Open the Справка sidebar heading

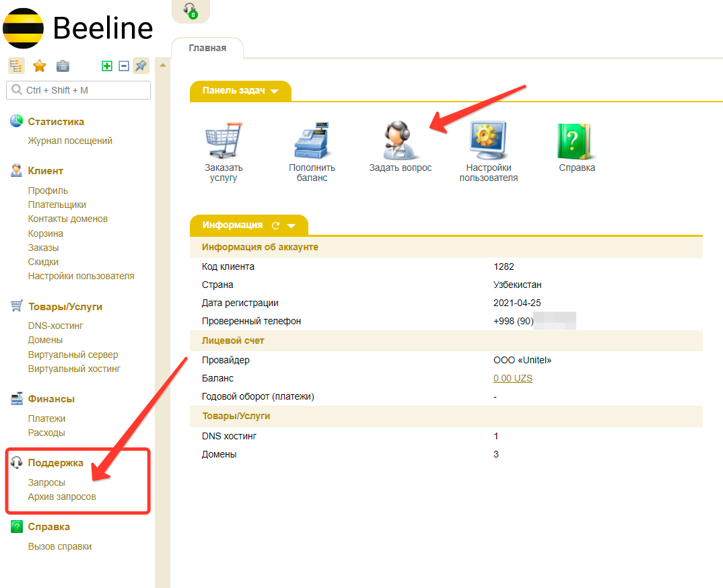pos(49,527)
